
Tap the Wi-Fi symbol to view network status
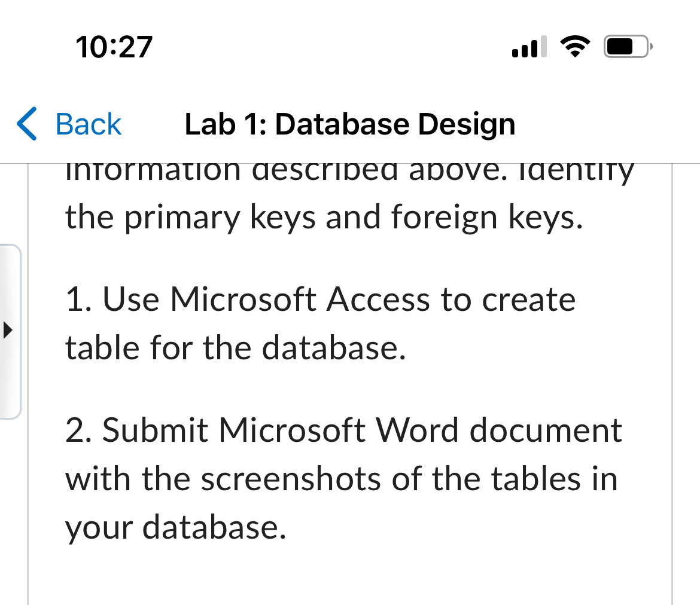(x=575, y=46)
